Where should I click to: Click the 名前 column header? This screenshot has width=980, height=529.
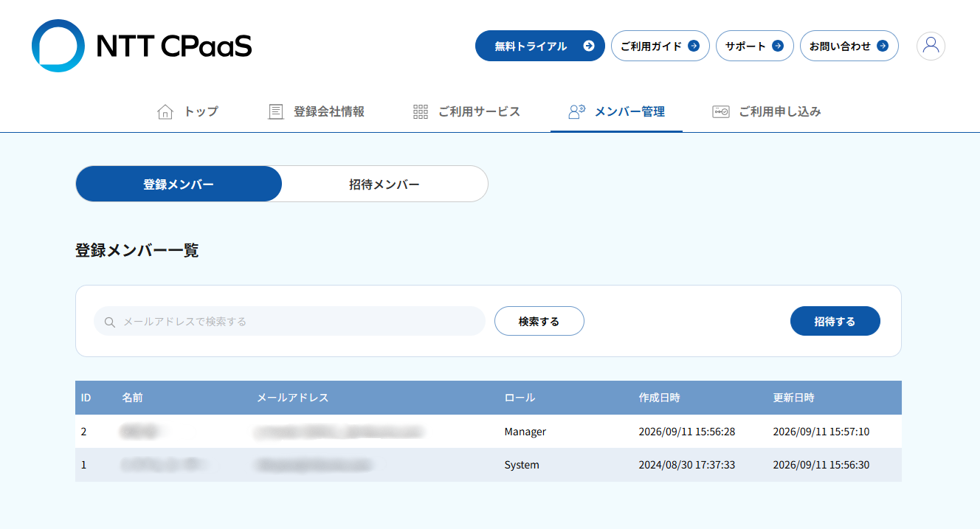(133, 398)
